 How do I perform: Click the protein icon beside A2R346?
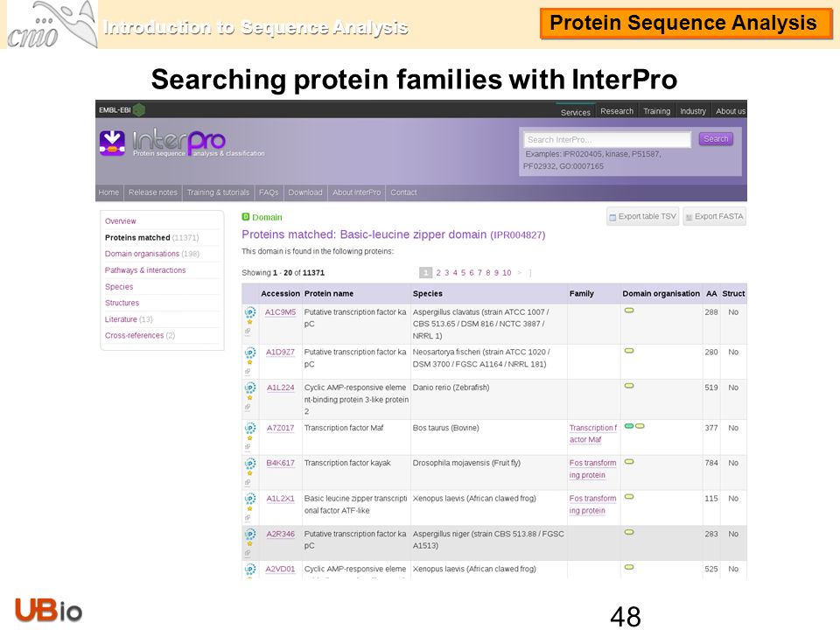[x=249, y=534]
